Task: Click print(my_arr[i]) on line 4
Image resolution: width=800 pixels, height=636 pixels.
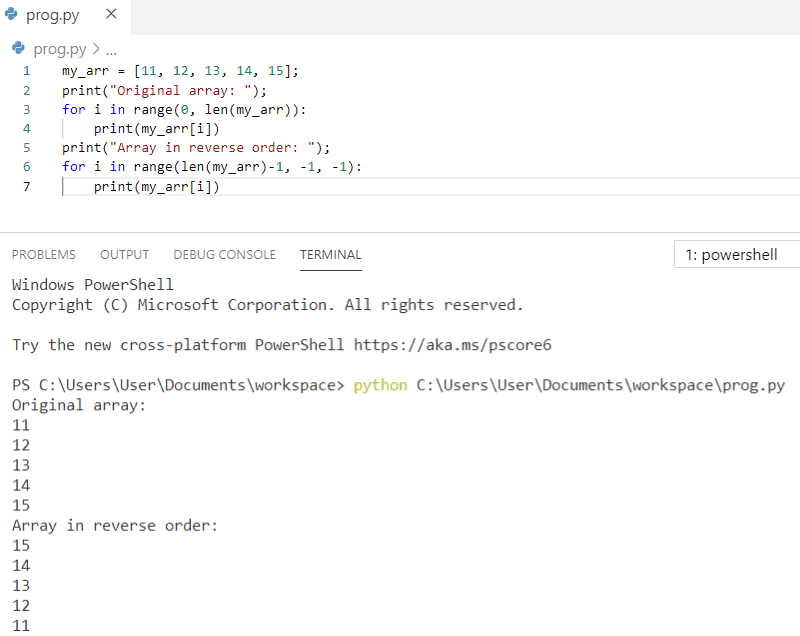Action: point(156,129)
